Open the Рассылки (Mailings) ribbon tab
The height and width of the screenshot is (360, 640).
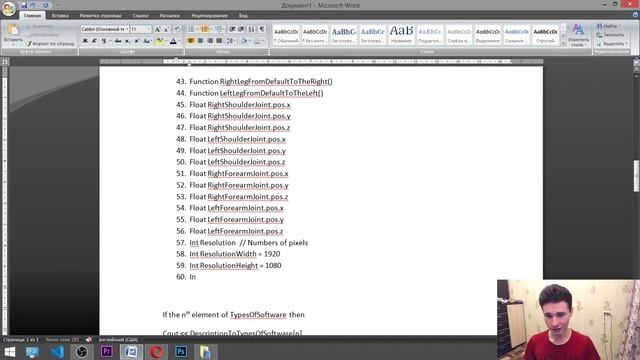(x=169, y=16)
